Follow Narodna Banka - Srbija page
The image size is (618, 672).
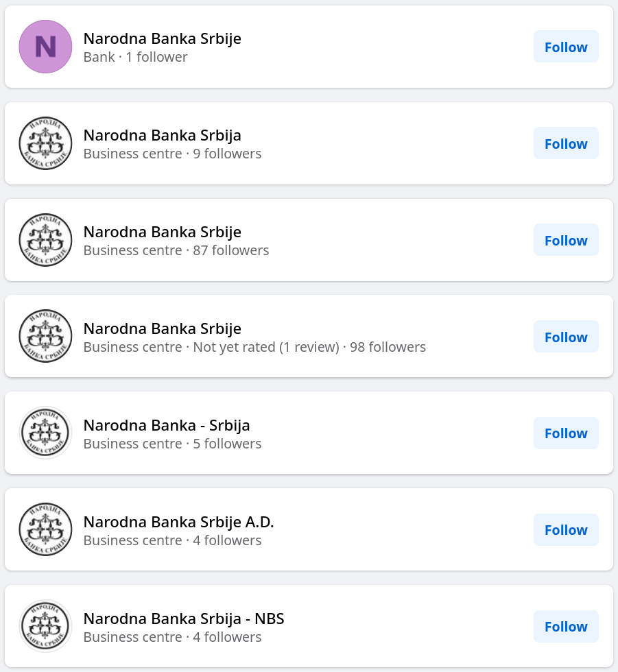566,433
